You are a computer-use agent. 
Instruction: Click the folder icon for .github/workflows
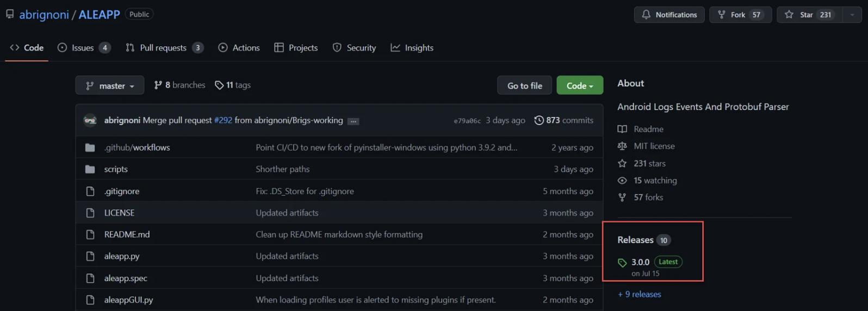tap(90, 147)
